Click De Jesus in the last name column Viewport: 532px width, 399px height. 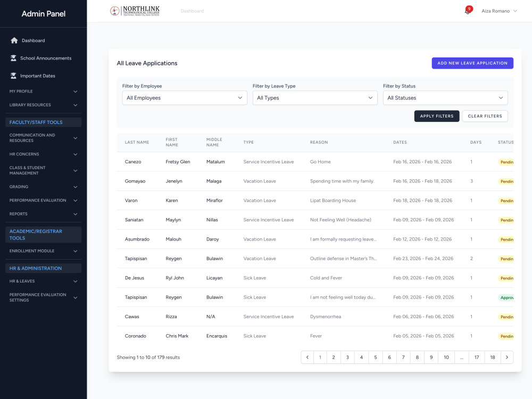click(135, 278)
